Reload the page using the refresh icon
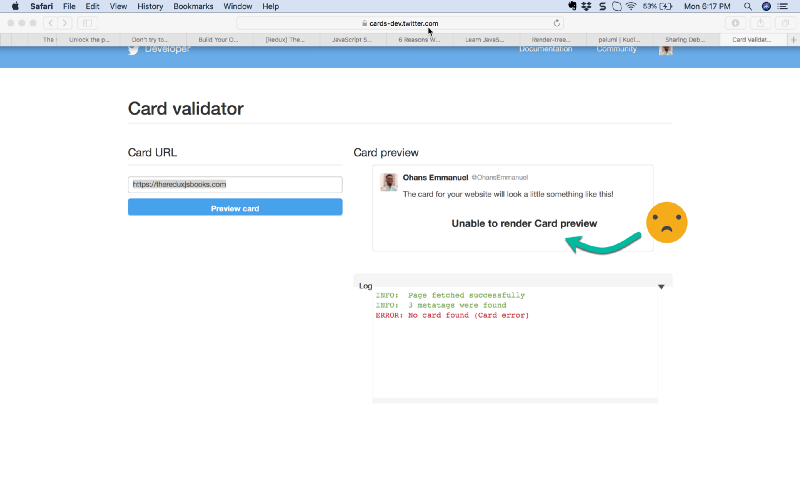Viewport: 800px width, 500px height. 557,23
